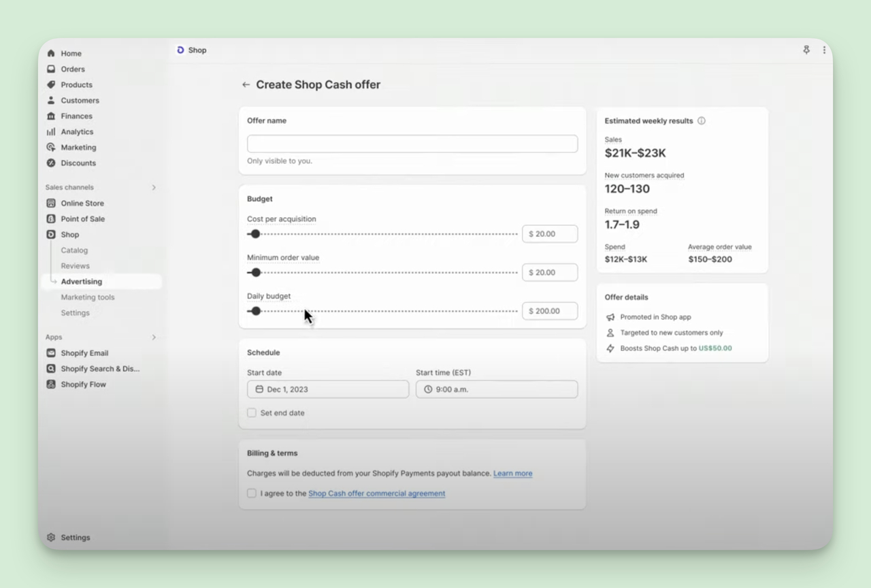Click the Settings gear icon at bottom

click(x=51, y=537)
